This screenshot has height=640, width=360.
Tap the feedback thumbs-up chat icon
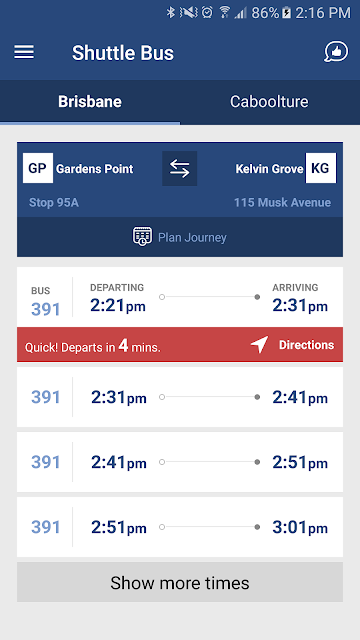coord(336,52)
